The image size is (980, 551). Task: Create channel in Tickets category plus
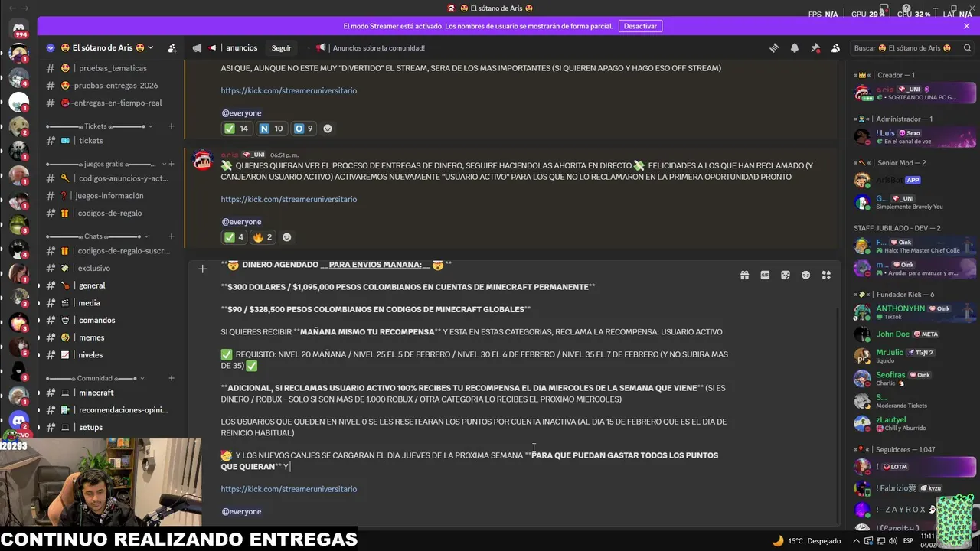(171, 126)
